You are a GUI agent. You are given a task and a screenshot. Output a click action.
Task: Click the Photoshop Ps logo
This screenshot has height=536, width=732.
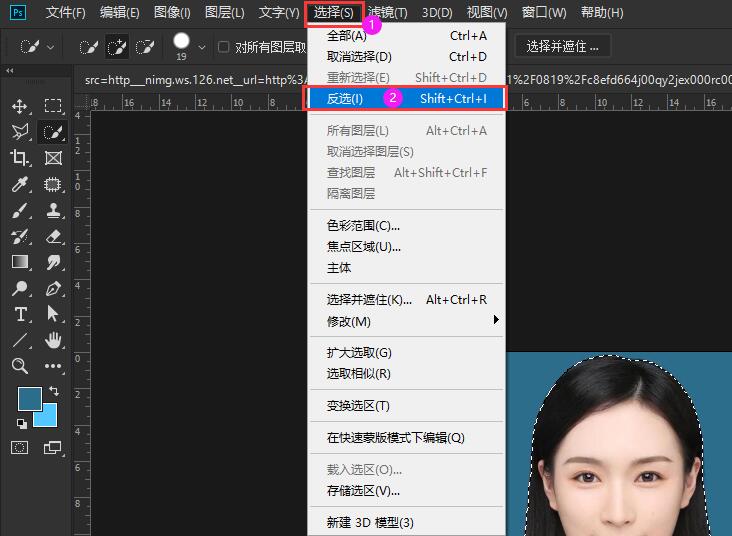(18, 12)
